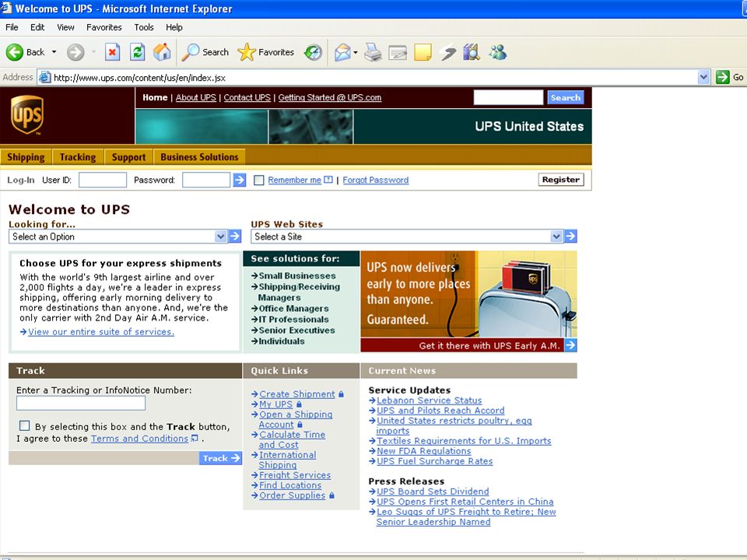Open the View menu
Screen dimensions: 747x560
(x=65, y=27)
